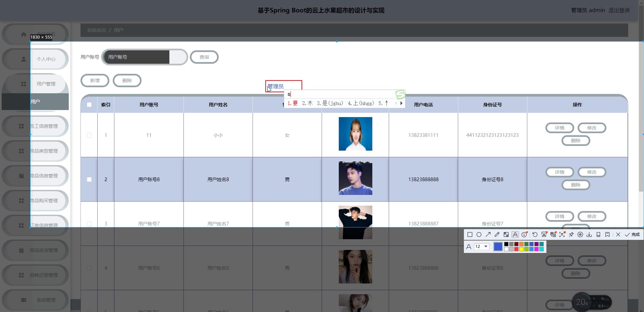Click the phone icon in the screenshot toolbar
Image resolution: width=644 pixels, height=312 pixels.
598,235
